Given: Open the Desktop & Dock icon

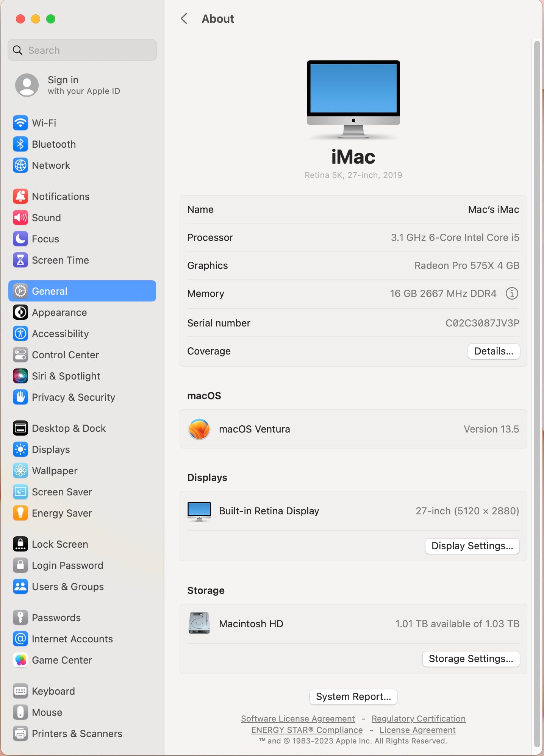Looking at the screenshot, I should point(20,428).
